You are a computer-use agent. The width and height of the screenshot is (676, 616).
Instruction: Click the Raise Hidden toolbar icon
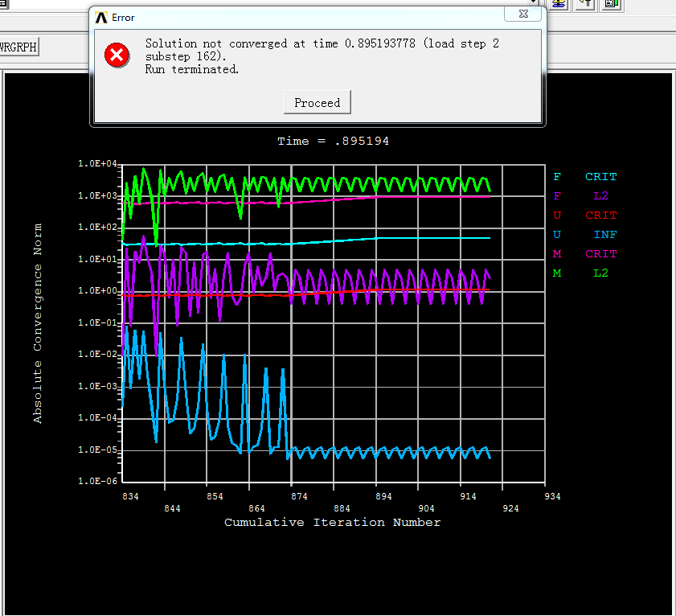click(x=559, y=3)
